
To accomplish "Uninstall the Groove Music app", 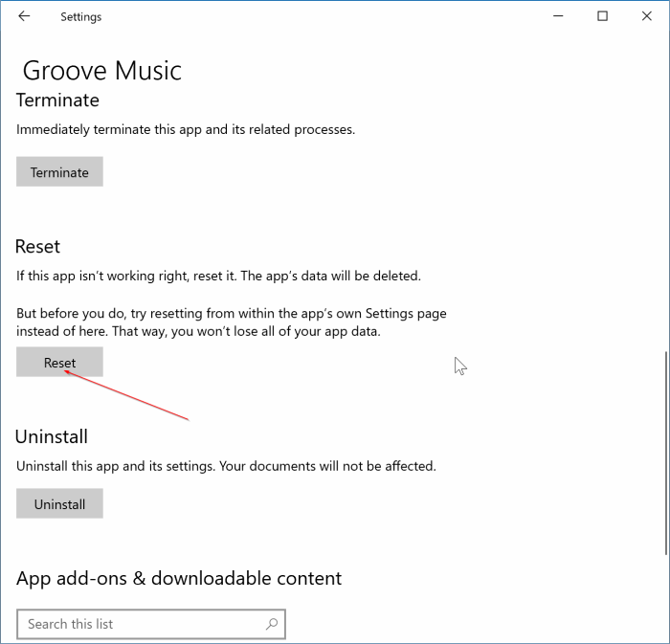I will point(59,503).
